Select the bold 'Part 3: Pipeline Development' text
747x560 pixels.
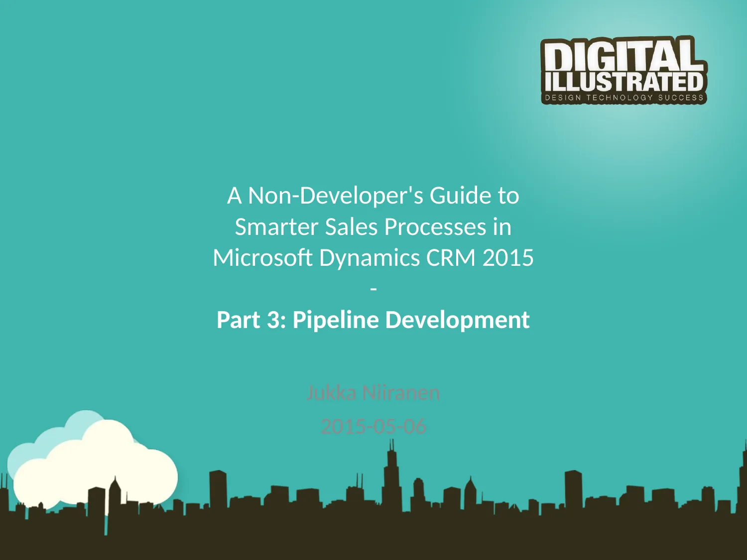click(373, 320)
